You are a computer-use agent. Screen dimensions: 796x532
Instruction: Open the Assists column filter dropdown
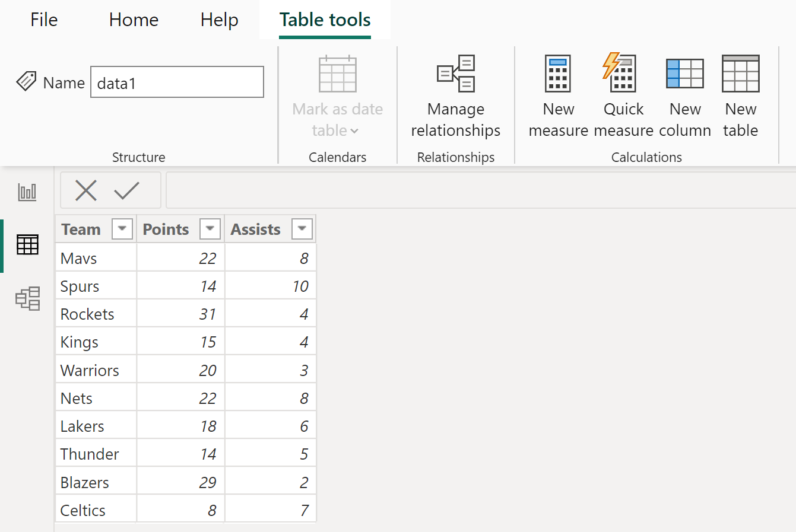coord(302,229)
